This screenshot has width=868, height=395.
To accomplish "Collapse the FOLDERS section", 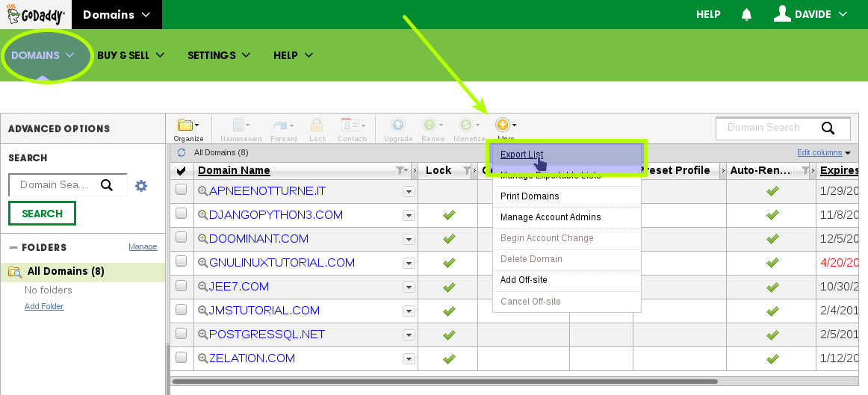I will click(x=13, y=248).
